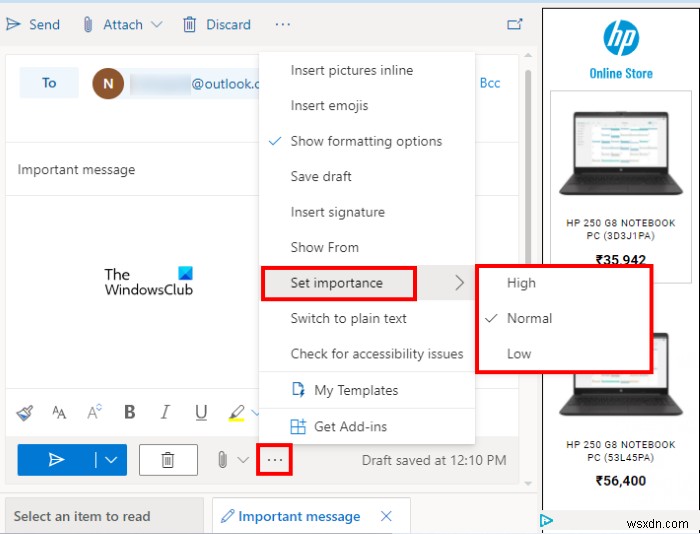
Task: Select Save draft in the menu
Action: [x=367, y=176]
